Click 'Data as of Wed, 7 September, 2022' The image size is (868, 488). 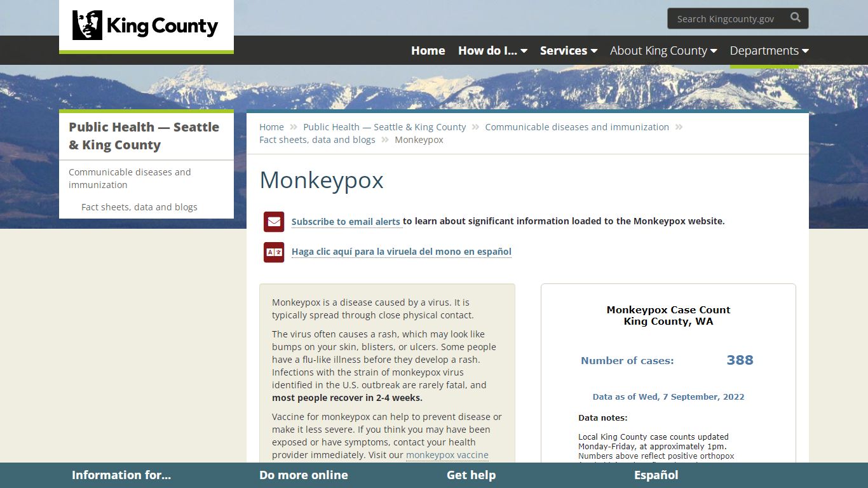[668, 396]
